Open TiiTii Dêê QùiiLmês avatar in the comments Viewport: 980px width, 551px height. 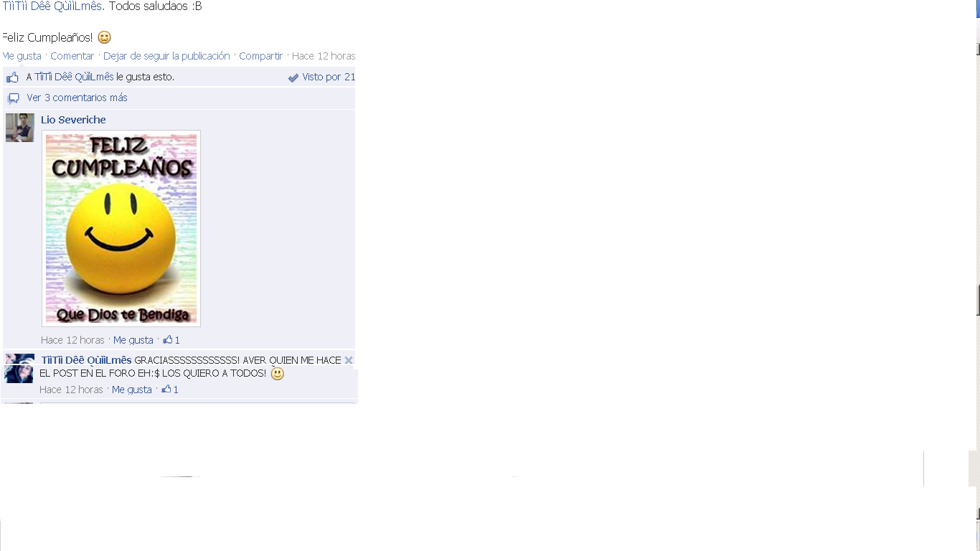coord(19,368)
